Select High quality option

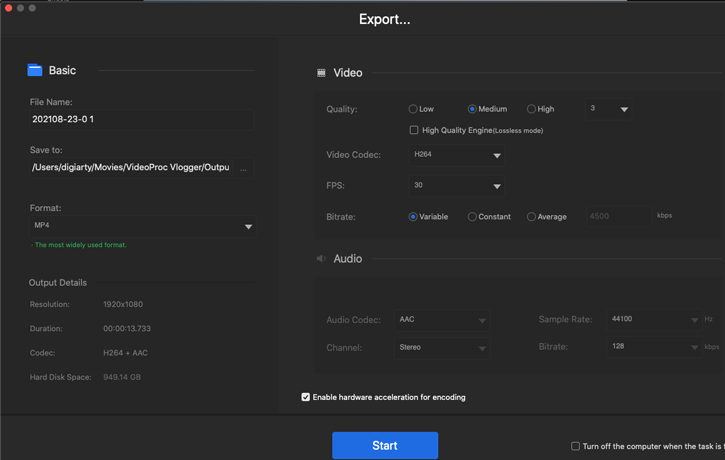pyautogui.click(x=531, y=109)
